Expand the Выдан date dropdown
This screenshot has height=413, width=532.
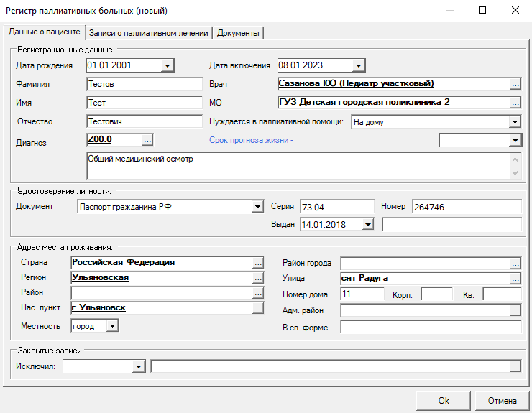(x=367, y=224)
